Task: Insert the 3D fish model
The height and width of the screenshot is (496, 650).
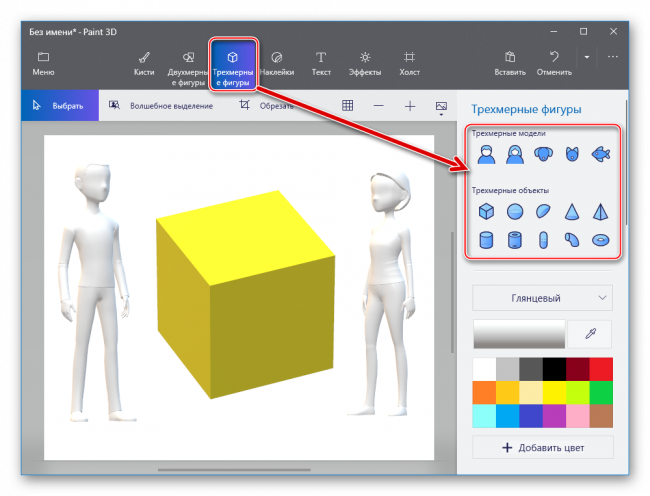Action: [x=600, y=155]
